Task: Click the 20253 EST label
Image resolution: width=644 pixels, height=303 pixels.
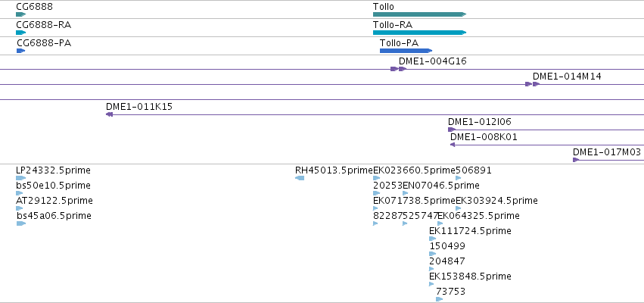Action: (x=387, y=186)
